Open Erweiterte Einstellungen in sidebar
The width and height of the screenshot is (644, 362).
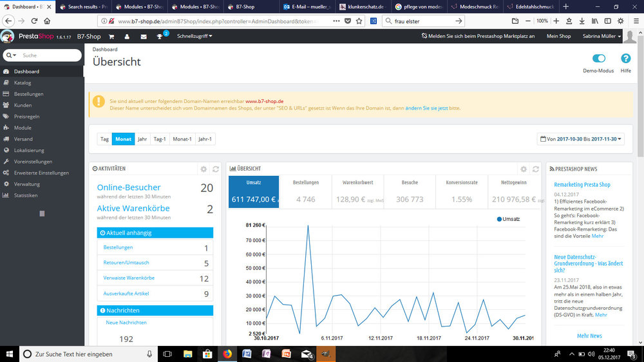(x=42, y=173)
